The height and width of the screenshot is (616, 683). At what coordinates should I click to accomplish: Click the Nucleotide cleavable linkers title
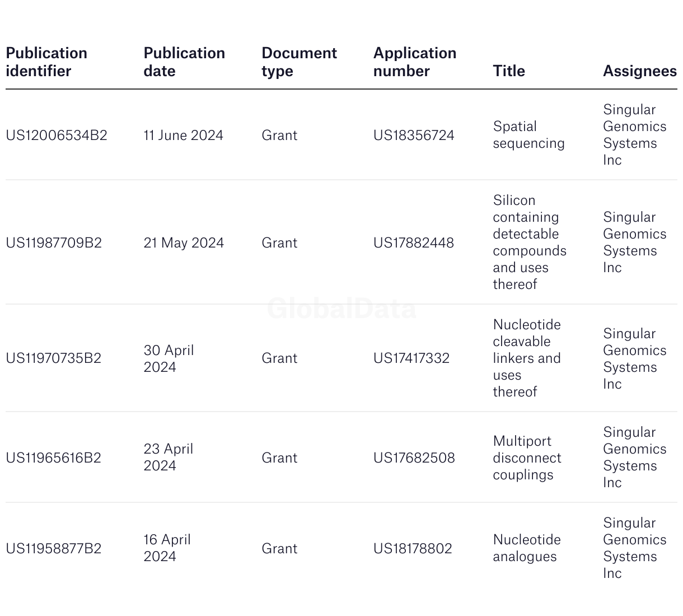pyautogui.click(x=527, y=358)
